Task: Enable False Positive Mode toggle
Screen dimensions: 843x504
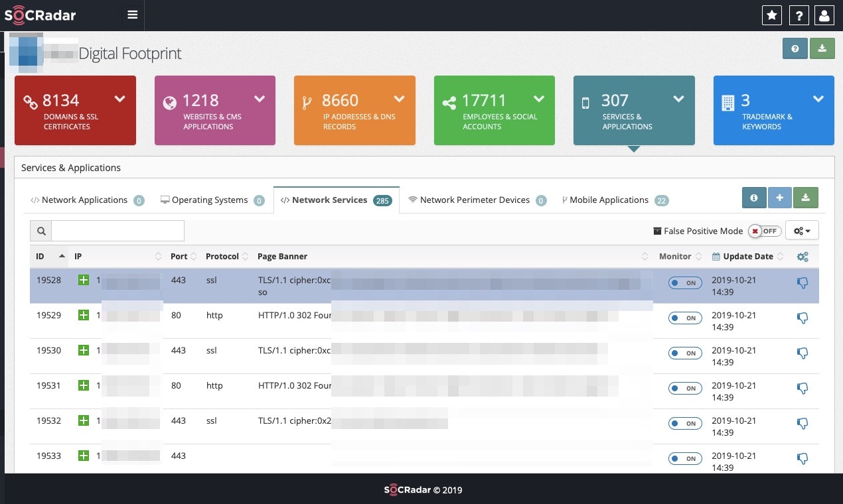Action: point(765,231)
